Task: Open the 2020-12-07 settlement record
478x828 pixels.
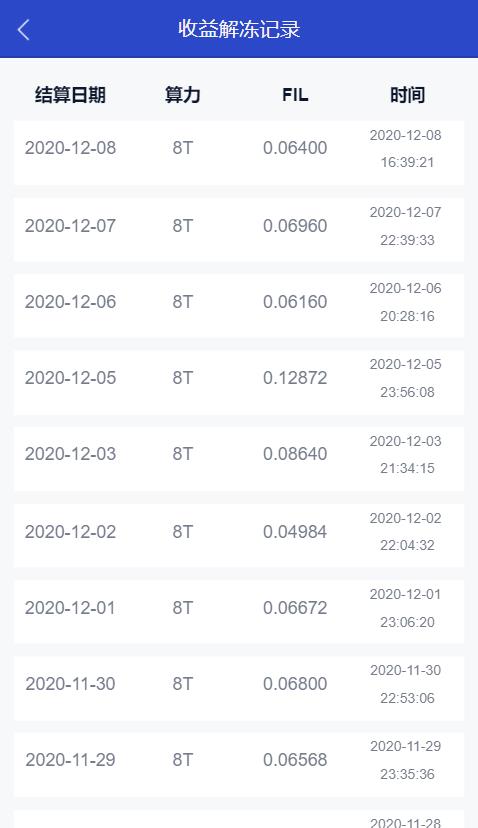Action: 239,230
